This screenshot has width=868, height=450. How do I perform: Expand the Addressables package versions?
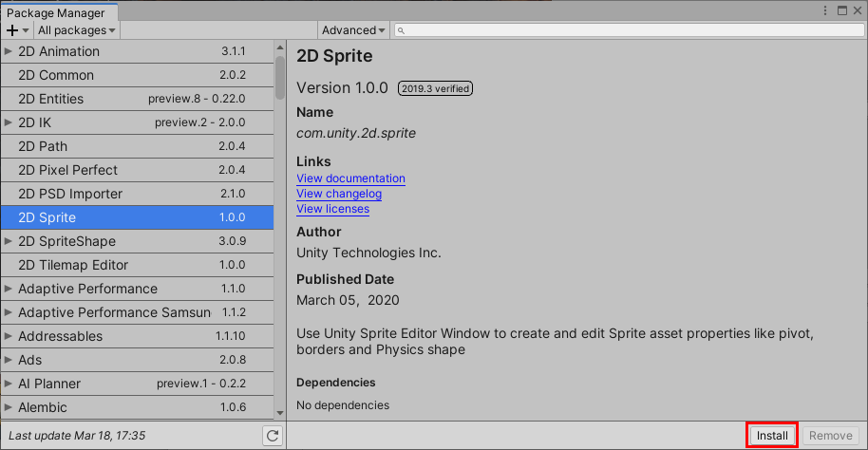(x=9, y=336)
